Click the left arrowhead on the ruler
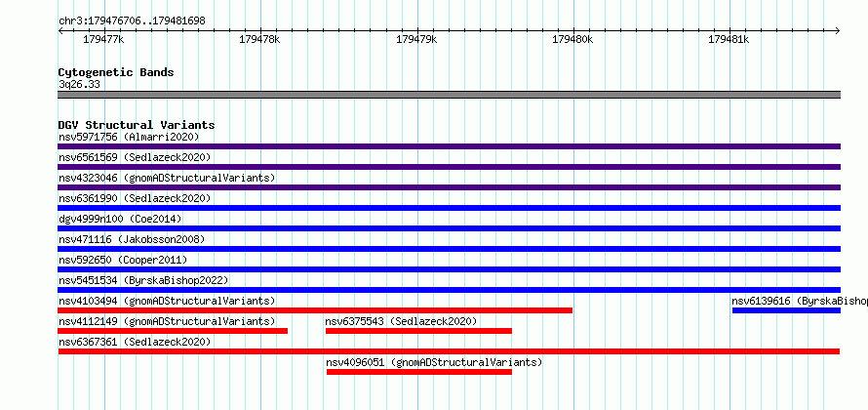This screenshot has width=868, height=410. point(60,30)
